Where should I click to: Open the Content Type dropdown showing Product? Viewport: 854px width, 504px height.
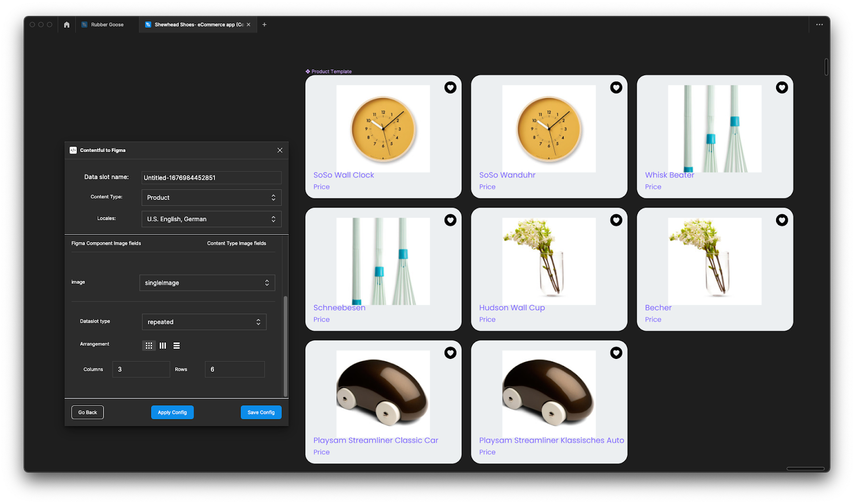pyautogui.click(x=211, y=197)
